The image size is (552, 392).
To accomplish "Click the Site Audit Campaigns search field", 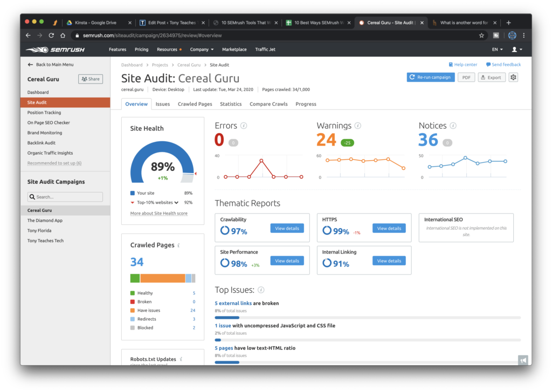I will 65,197.
